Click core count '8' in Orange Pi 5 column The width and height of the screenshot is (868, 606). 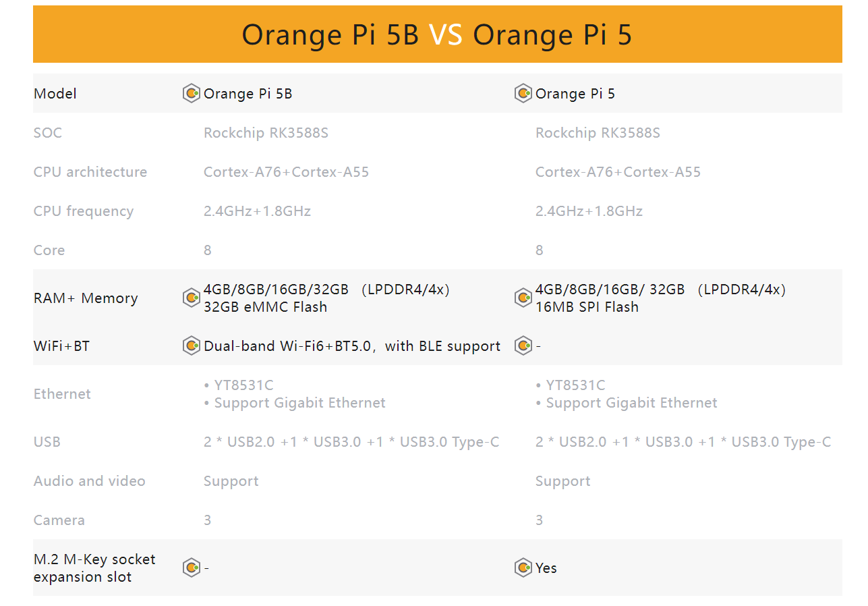pyautogui.click(x=539, y=250)
